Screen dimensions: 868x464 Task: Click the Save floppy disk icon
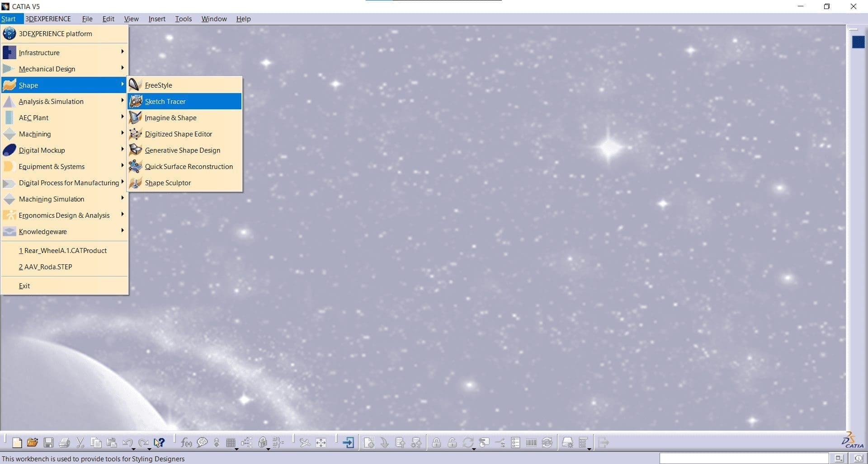48,443
